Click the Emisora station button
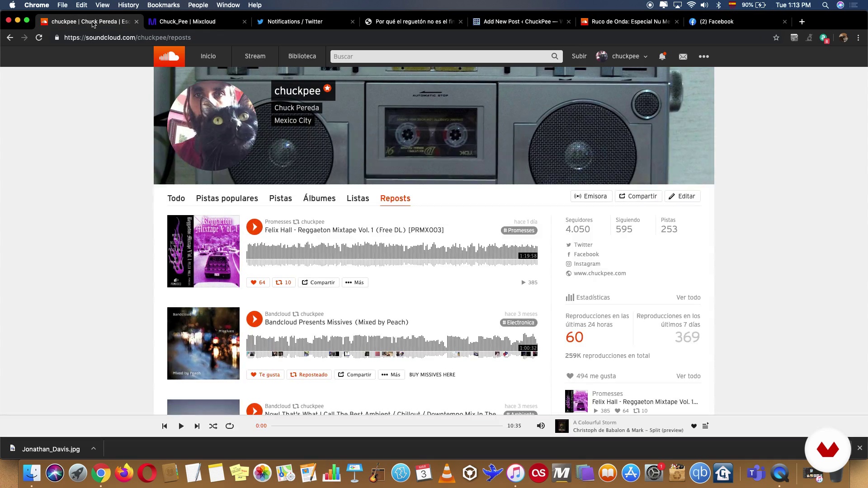This screenshot has width=868, height=488. [x=591, y=196]
